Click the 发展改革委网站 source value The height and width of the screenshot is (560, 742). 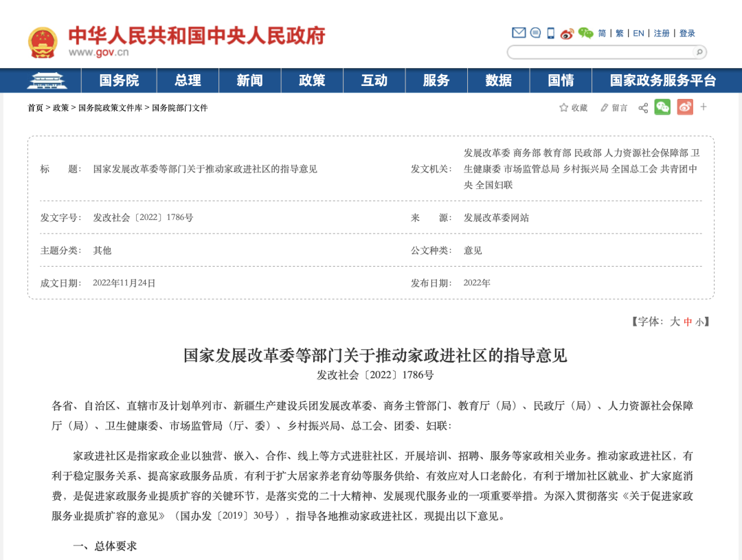point(497,218)
